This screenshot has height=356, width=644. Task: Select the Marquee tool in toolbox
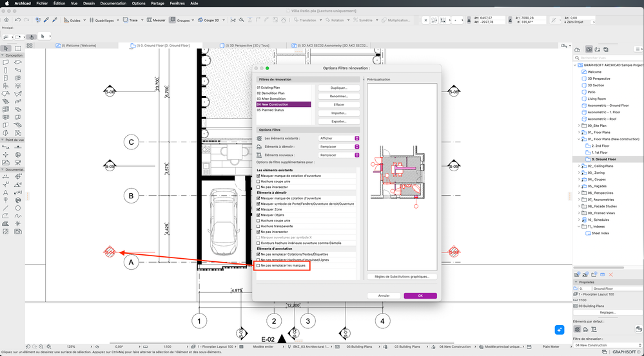18,48
